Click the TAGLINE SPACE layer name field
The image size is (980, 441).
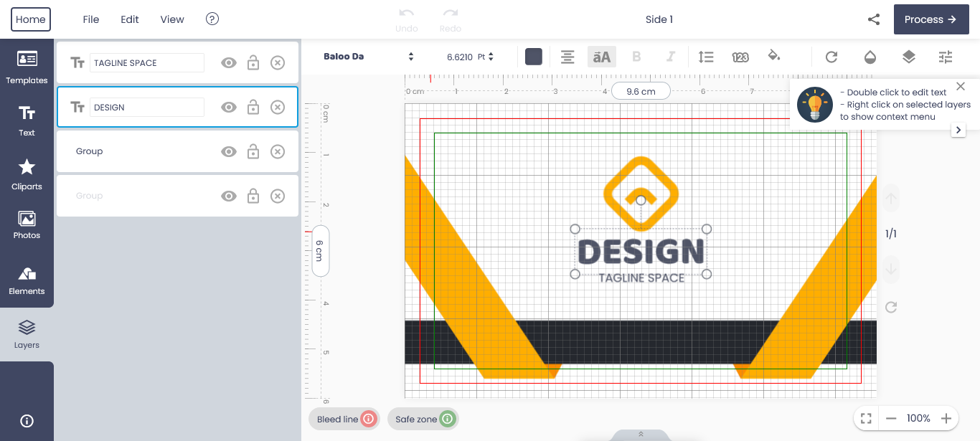(x=147, y=63)
